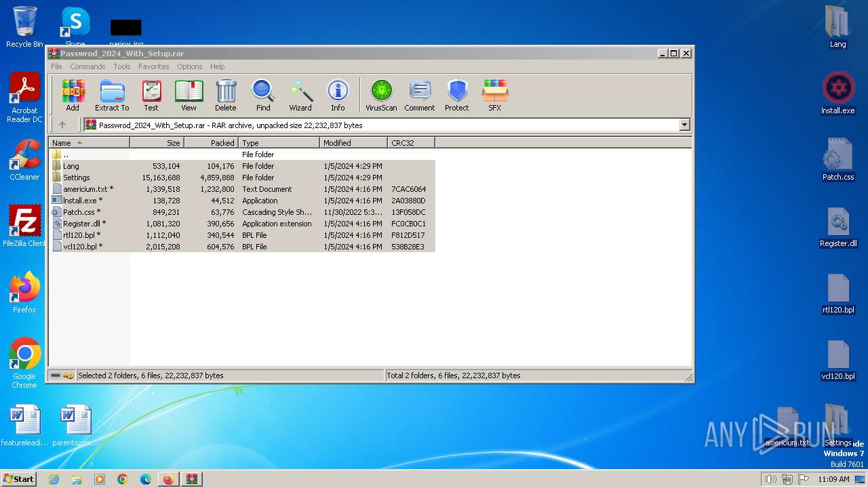This screenshot has height=488, width=868.
Task: Launch the Wizard tool
Action: click(300, 95)
